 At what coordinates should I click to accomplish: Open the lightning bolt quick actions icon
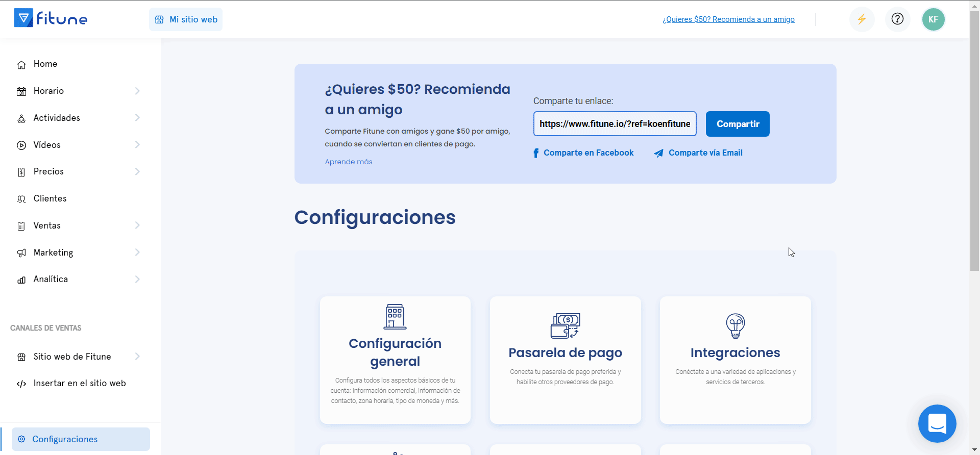862,19
